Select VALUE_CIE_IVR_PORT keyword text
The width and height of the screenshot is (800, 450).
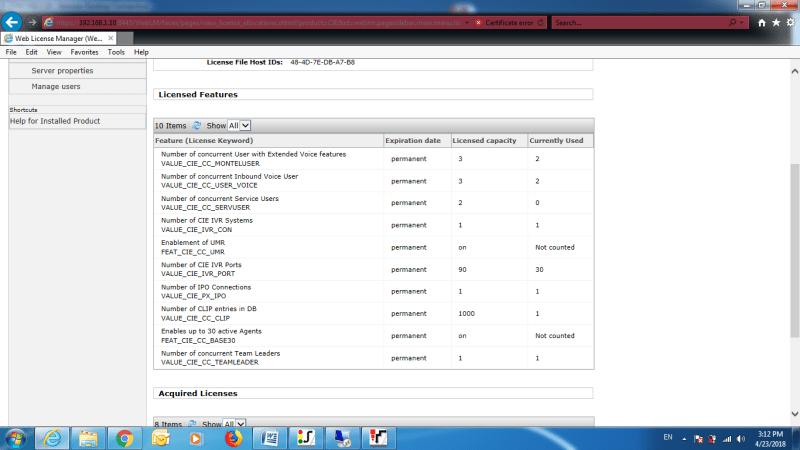click(x=198, y=273)
